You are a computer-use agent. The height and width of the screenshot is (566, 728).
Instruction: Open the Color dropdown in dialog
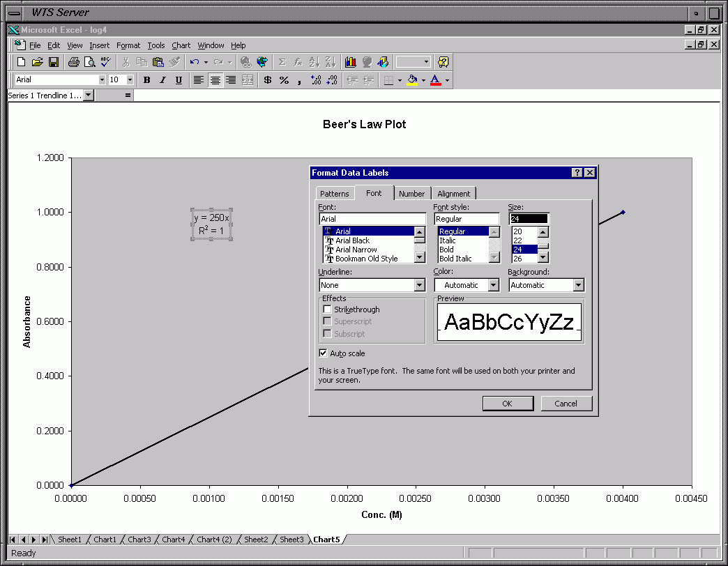coord(494,285)
